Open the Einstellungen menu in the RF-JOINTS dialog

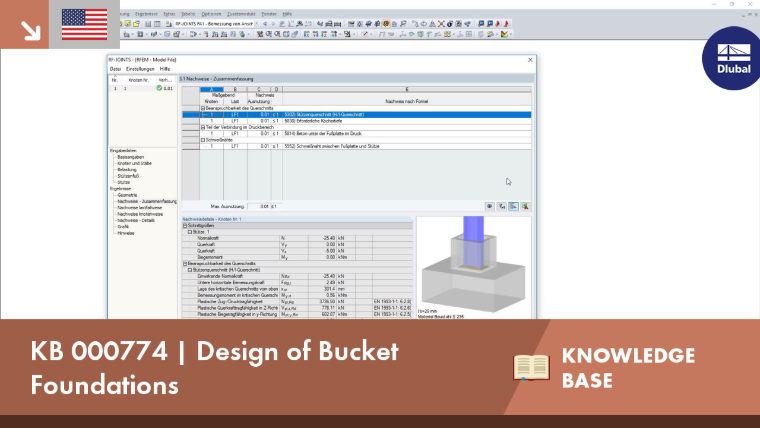click(x=140, y=69)
